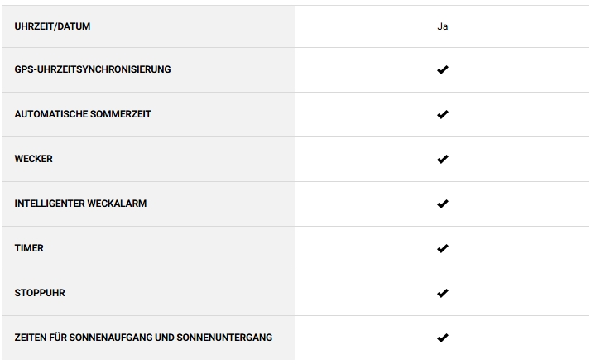Select the checkmark next to Wecker

tap(442, 160)
